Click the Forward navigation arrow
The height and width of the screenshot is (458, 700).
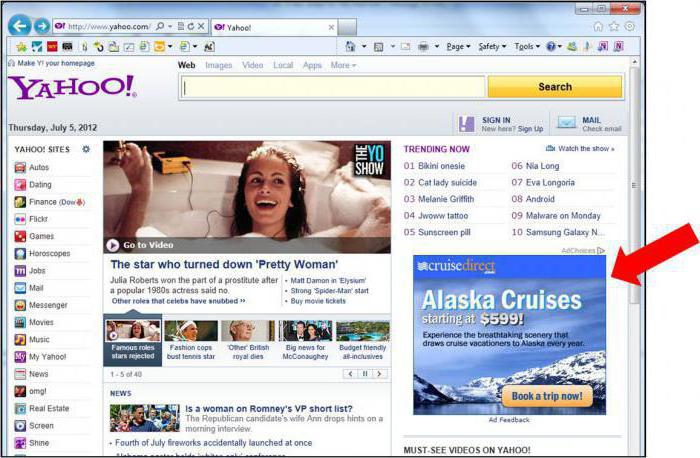42,25
